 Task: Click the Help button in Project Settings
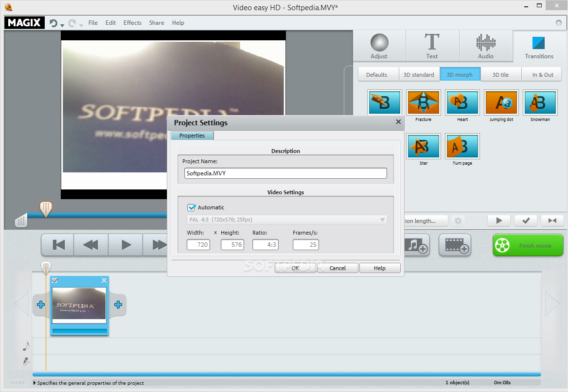(x=380, y=268)
